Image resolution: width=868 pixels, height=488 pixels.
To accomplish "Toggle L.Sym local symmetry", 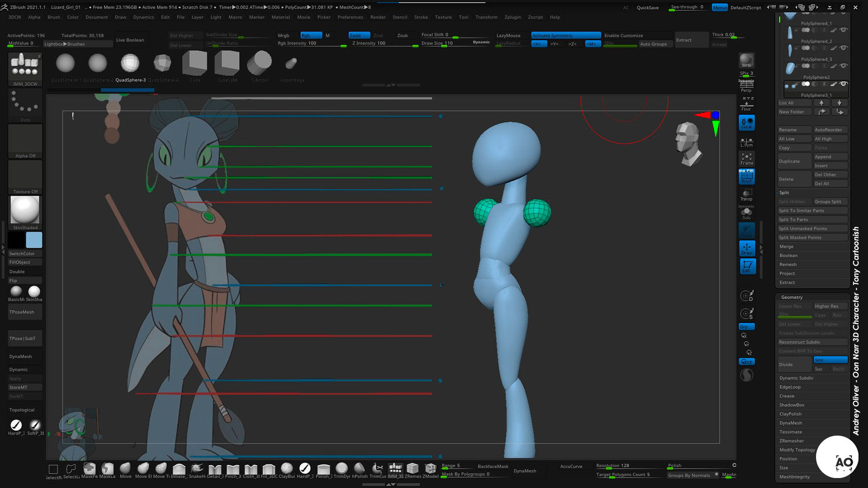I will [x=746, y=142].
